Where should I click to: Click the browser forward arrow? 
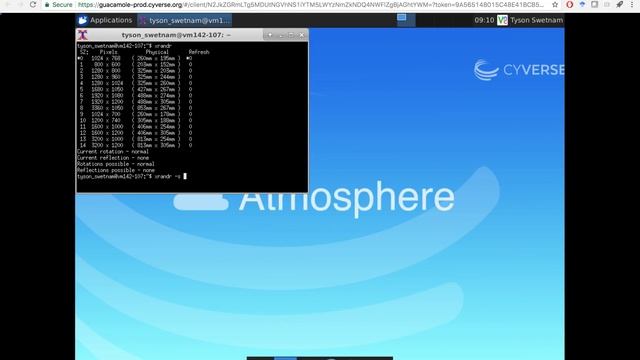[x=20, y=4]
